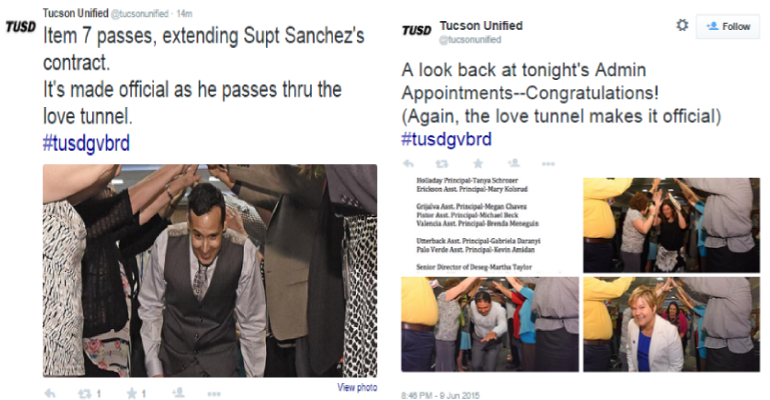Click the reply arrow under left tweet

(x=50, y=393)
